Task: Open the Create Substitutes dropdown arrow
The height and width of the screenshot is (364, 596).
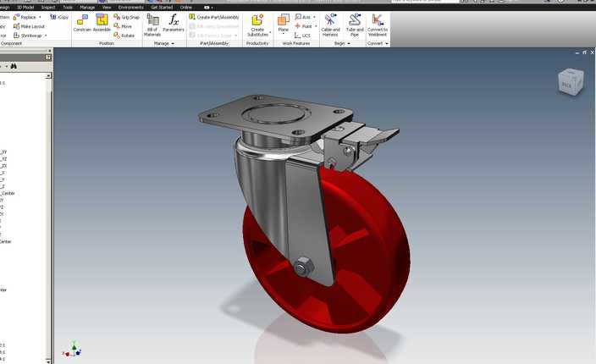Action: pyautogui.click(x=270, y=32)
